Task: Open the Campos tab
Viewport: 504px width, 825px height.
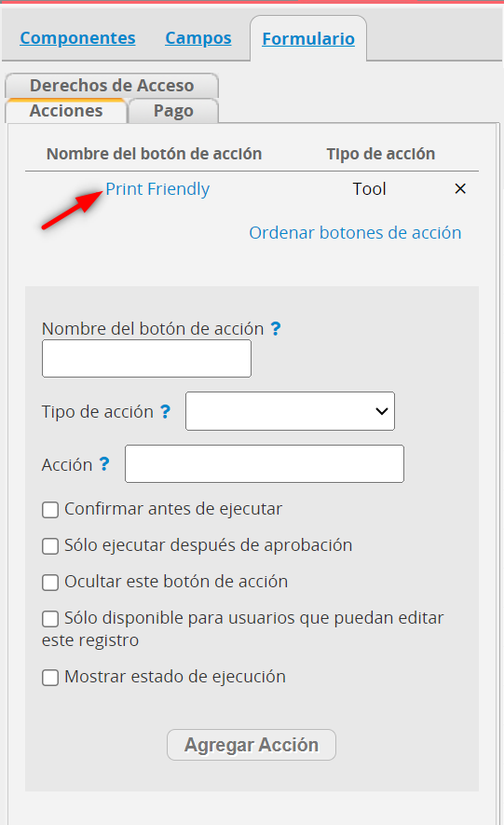Action: tap(198, 38)
